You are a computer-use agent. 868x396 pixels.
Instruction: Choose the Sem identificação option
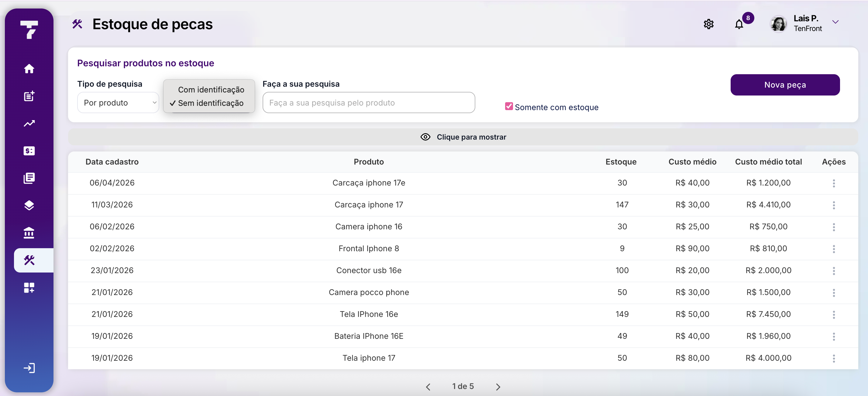pos(211,103)
